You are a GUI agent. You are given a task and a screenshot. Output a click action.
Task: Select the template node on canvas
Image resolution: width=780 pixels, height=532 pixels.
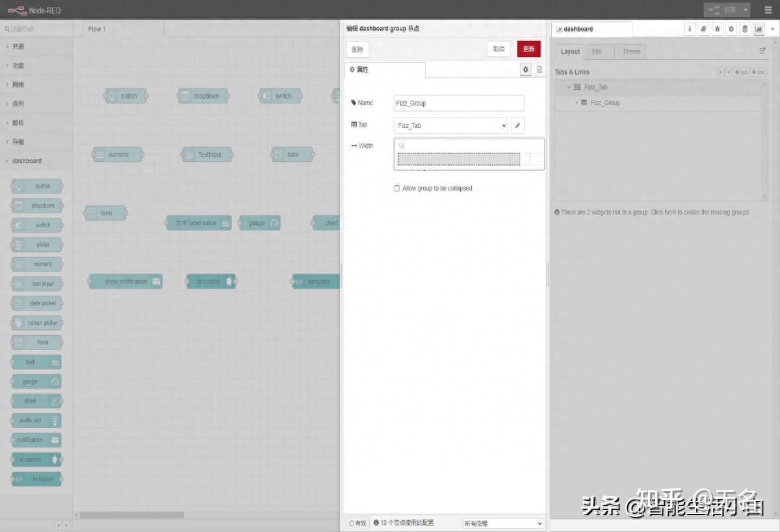point(316,281)
